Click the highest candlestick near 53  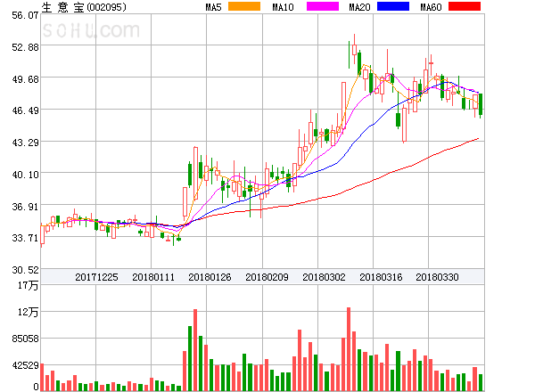pos(354,49)
